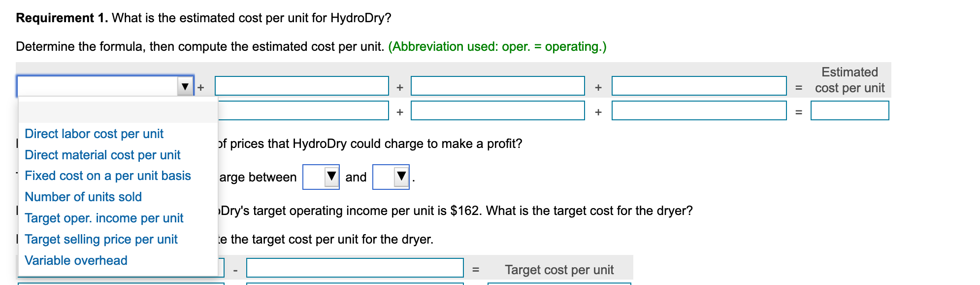The width and height of the screenshot is (980, 285).
Task: Select 'Number of units sold' from the list
Action: click(x=83, y=197)
